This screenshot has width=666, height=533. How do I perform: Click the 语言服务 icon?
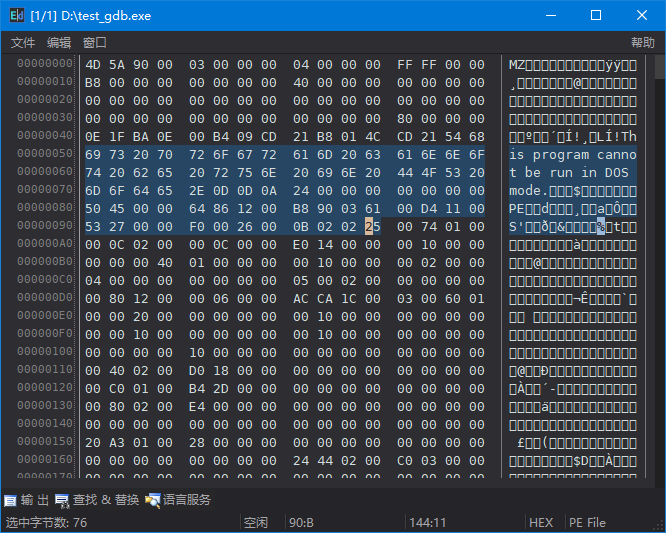coord(153,501)
